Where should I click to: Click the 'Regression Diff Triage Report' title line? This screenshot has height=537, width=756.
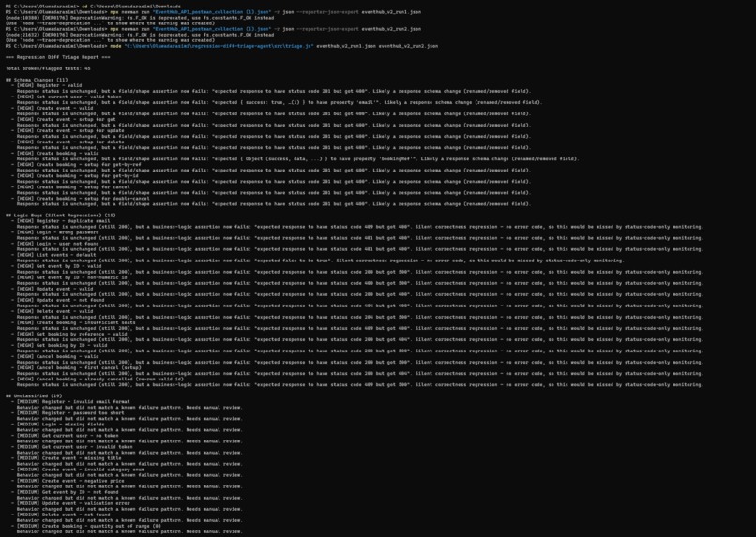click(x=58, y=57)
